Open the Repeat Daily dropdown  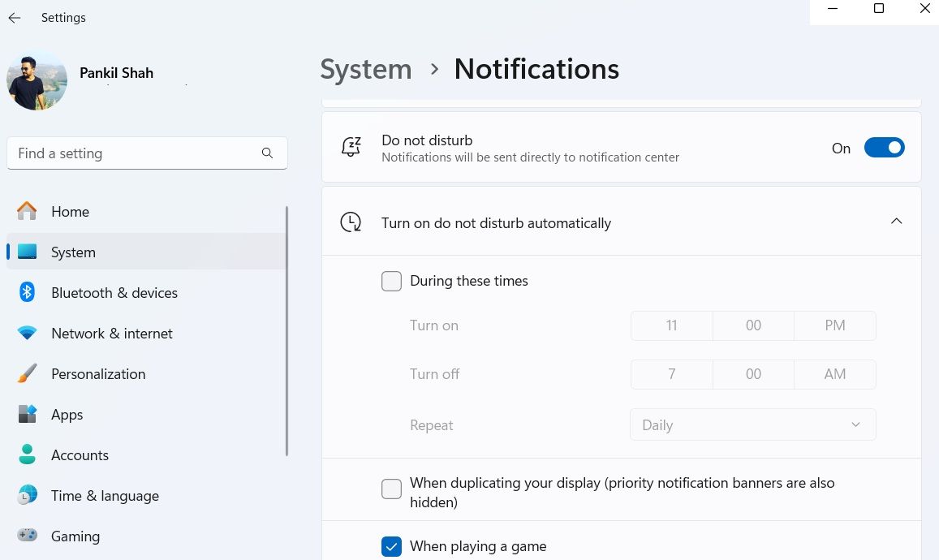[x=753, y=424]
